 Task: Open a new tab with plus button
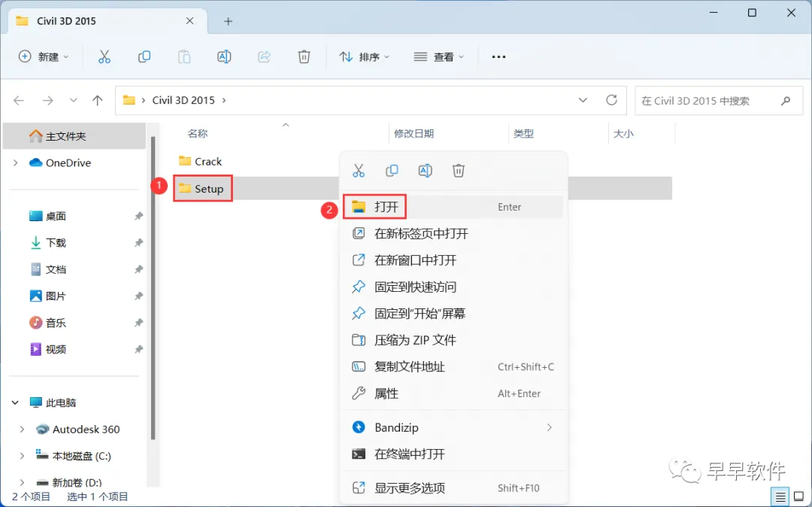pyautogui.click(x=228, y=21)
